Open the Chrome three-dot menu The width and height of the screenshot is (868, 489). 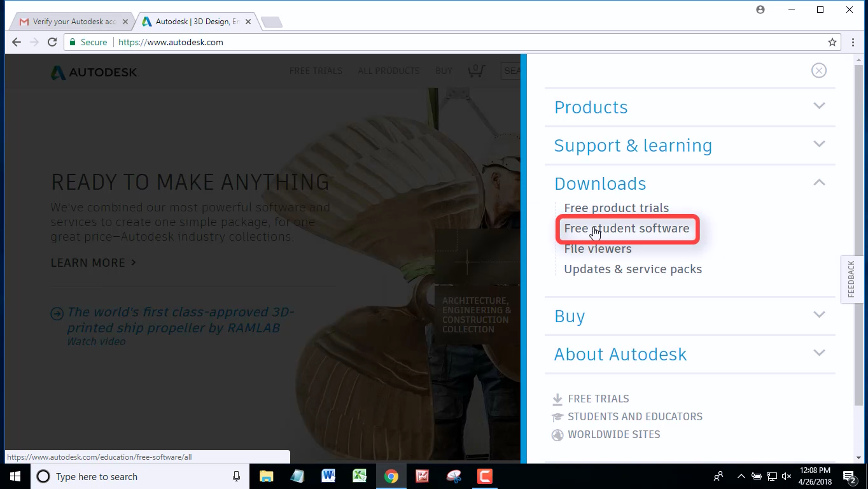tap(853, 42)
